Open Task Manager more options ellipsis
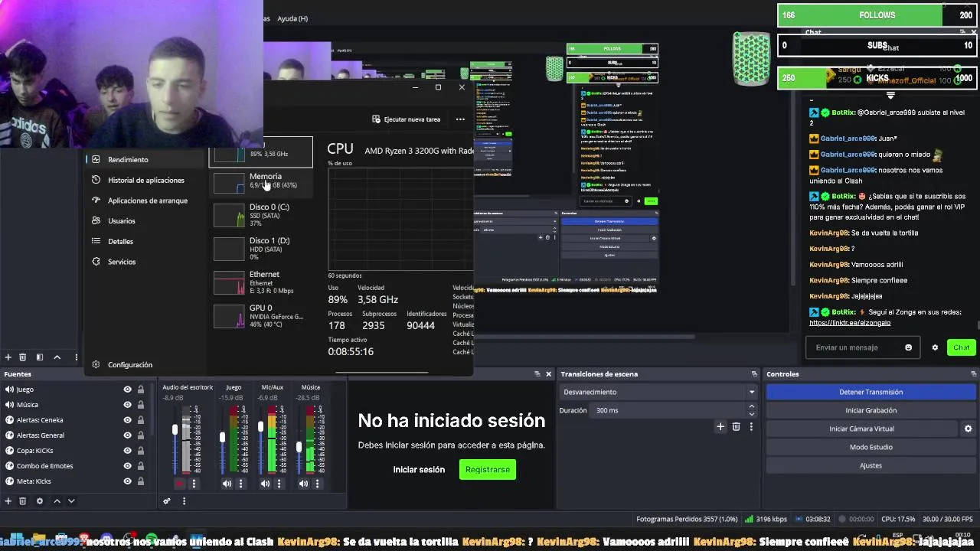The height and width of the screenshot is (551, 980). pyautogui.click(x=460, y=119)
